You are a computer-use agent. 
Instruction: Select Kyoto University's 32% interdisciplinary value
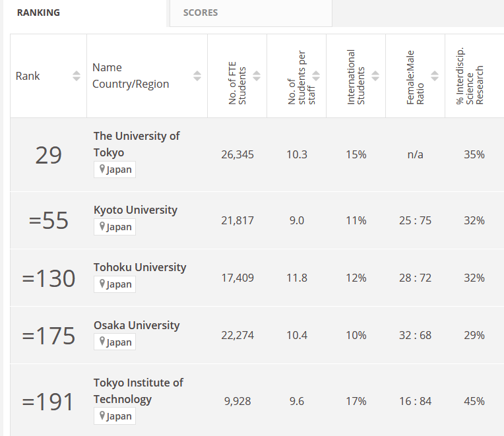474,220
